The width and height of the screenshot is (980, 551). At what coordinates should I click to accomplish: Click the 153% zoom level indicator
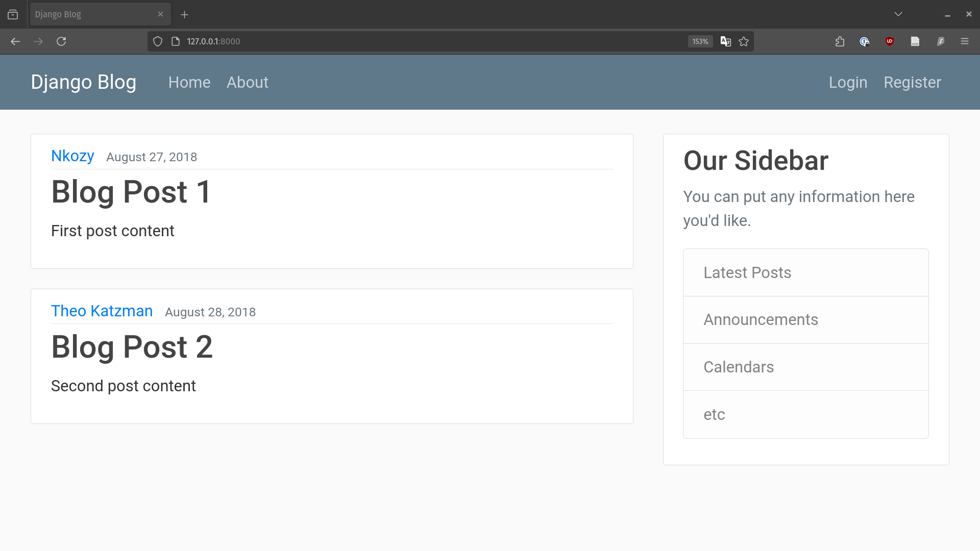tap(700, 41)
